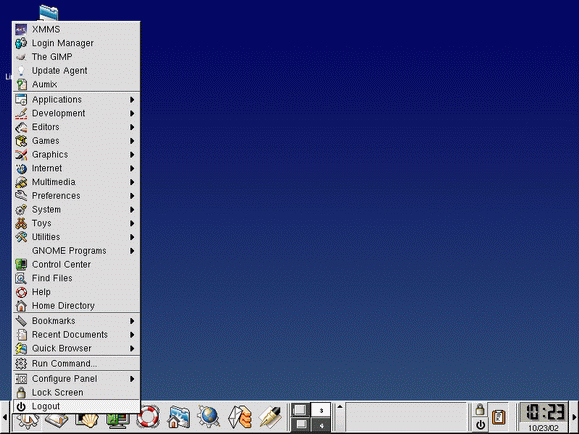Switch to workspace 3 in pager

321,410
